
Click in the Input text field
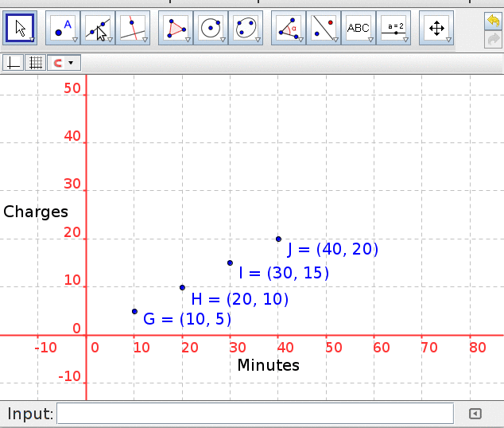255,414
